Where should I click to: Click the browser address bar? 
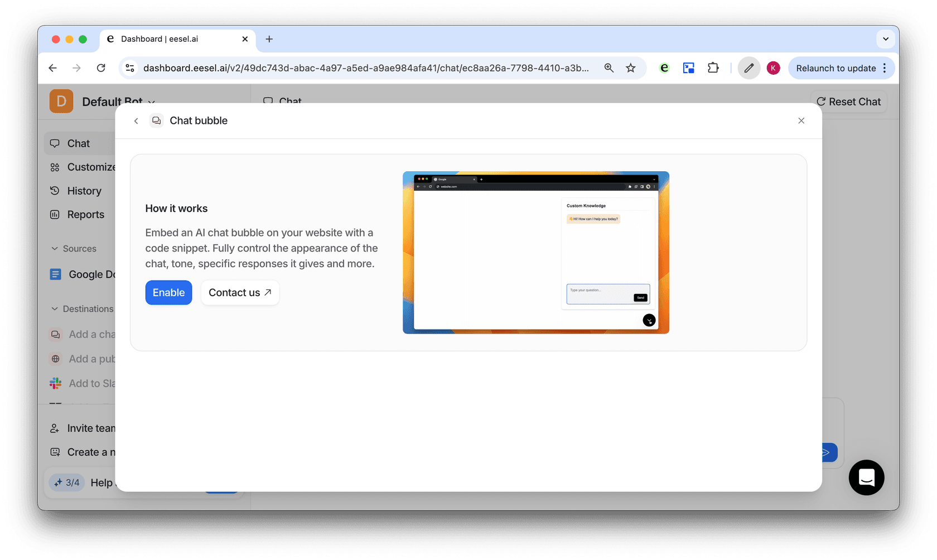click(365, 68)
